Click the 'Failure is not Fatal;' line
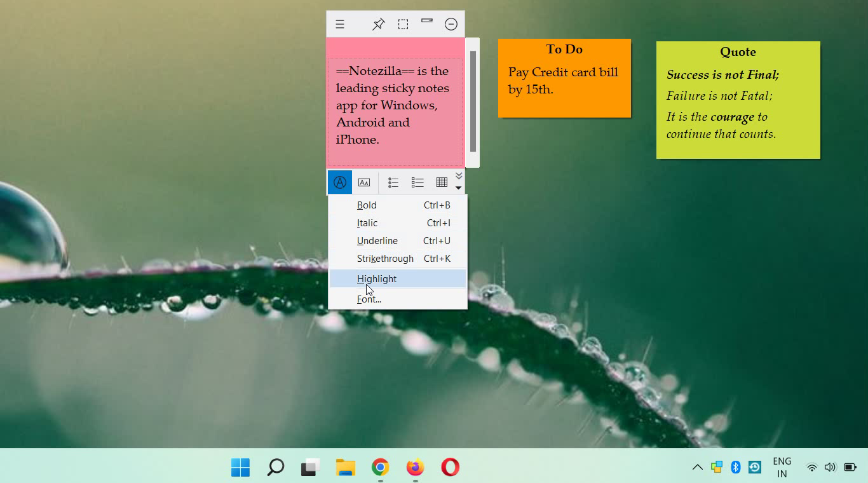Screen dimensions: 868x483 click(719, 96)
